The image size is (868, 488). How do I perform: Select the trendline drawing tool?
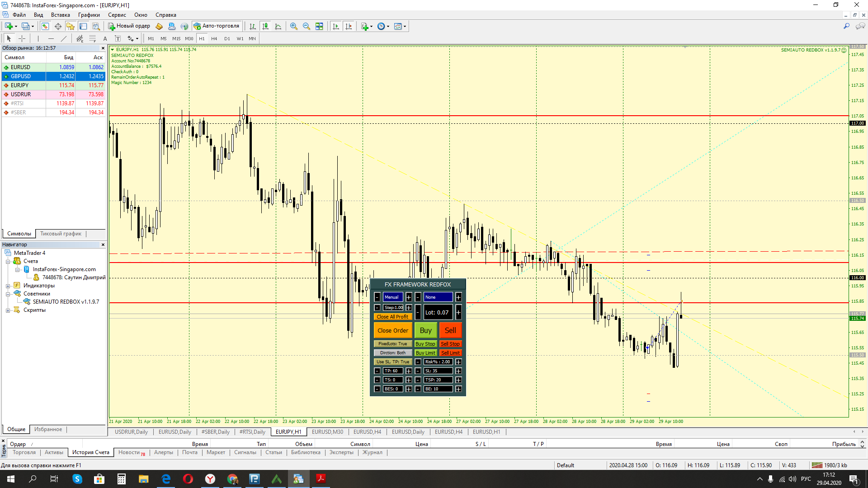tap(64, 38)
